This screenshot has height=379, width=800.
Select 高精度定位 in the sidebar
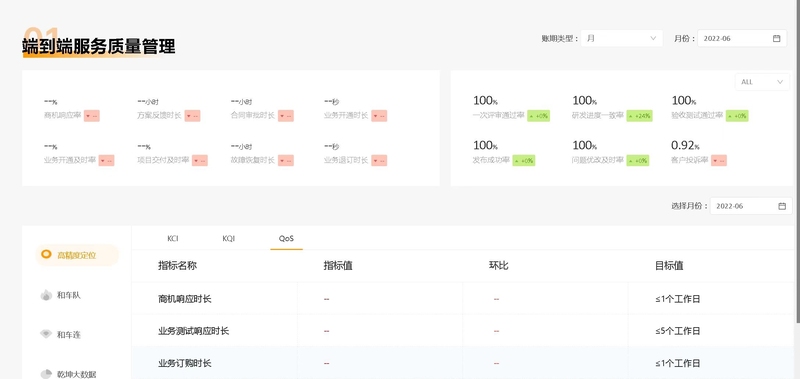pyautogui.click(x=77, y=255)
